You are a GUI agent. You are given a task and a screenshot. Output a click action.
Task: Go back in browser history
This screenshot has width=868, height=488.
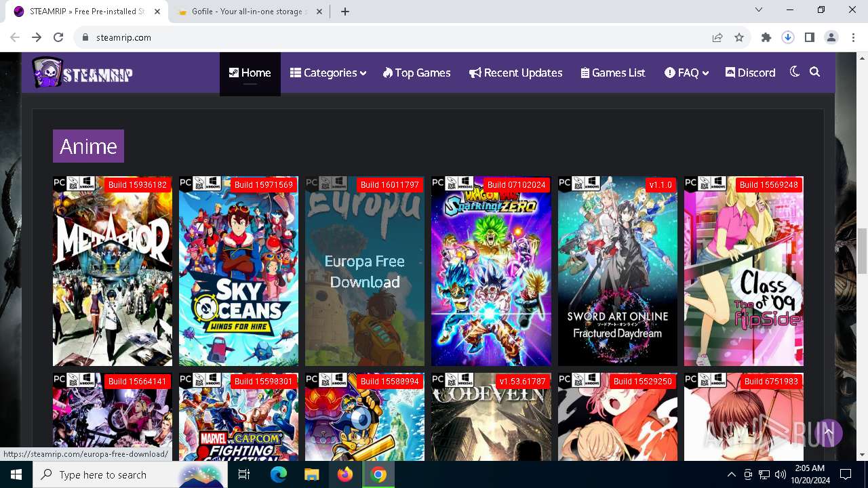[x=15, y=37]
